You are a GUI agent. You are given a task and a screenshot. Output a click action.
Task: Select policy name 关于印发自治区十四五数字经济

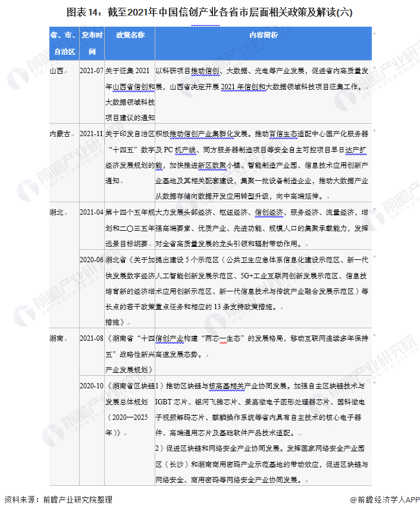[130, 158]
